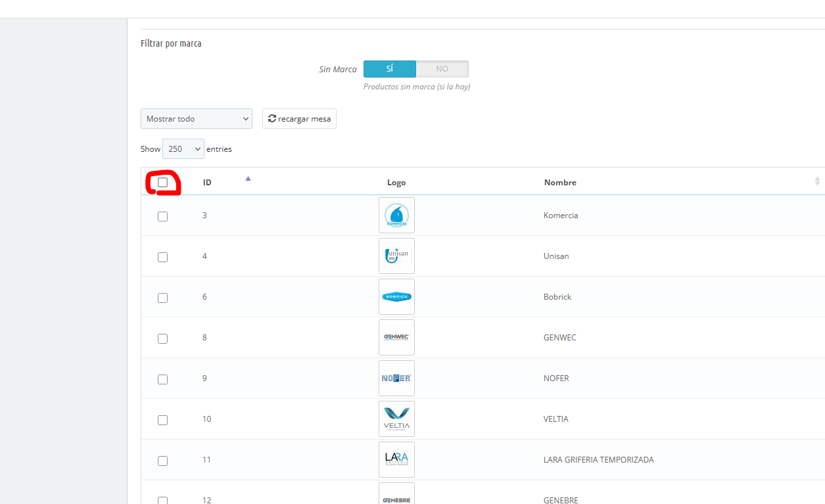This screenshot has height=504, width=825.
Task: Select the checkbox for NOFER row
Action: tap(162, 379)
